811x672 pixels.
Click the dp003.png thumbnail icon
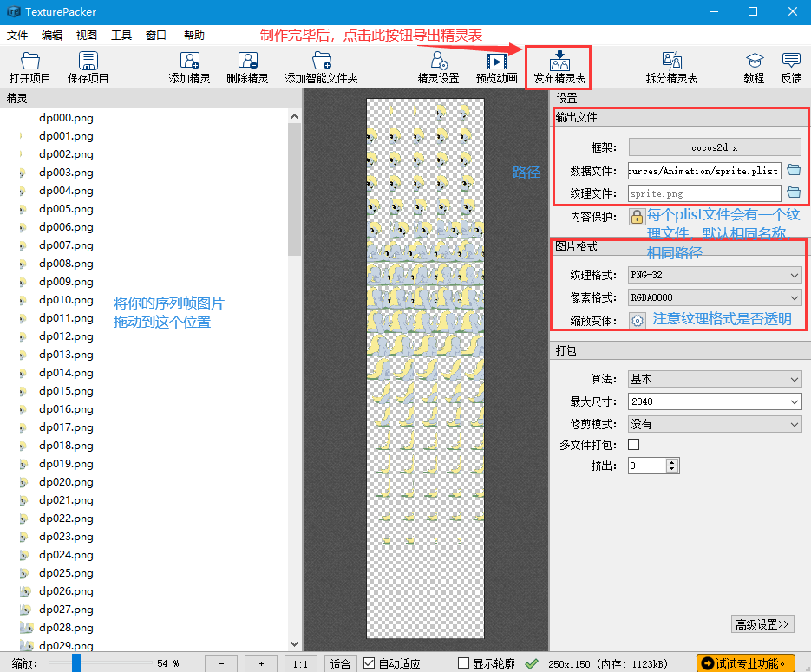click(x=23, y=173)
